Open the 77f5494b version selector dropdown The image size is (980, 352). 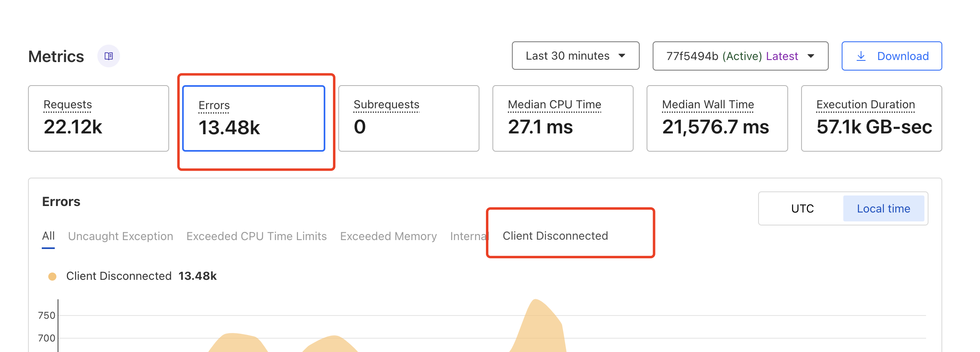tap(740, 56)
